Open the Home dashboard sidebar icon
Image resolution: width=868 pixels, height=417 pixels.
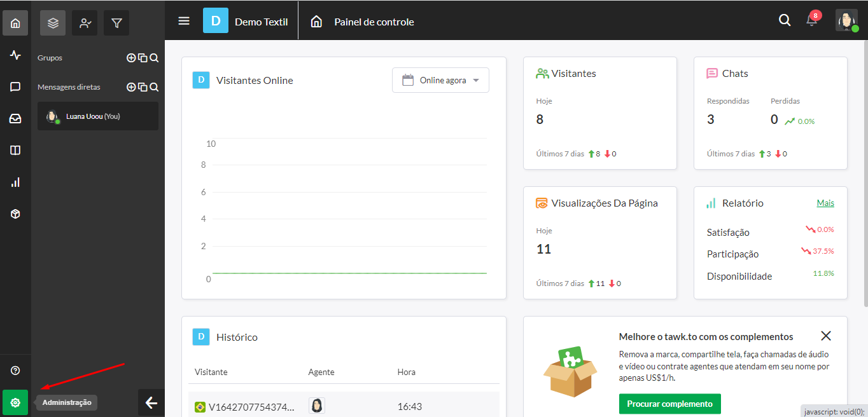[x=15, y=23]
